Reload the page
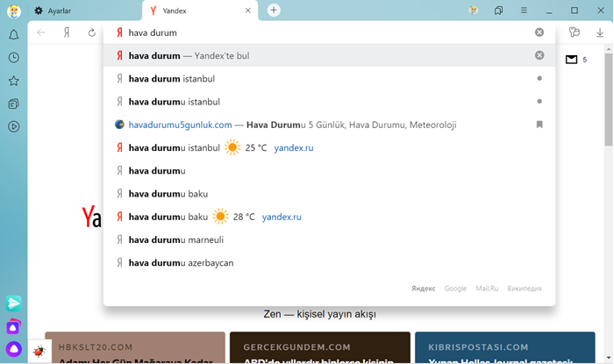This screenshot has height=364, width=614. coord(91,32)
